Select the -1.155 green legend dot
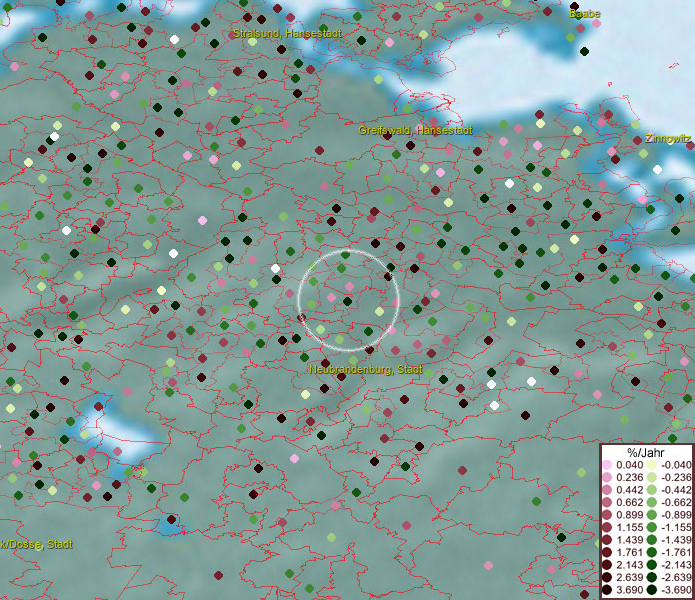The image size is (695, 600). [x=652, y=528]
